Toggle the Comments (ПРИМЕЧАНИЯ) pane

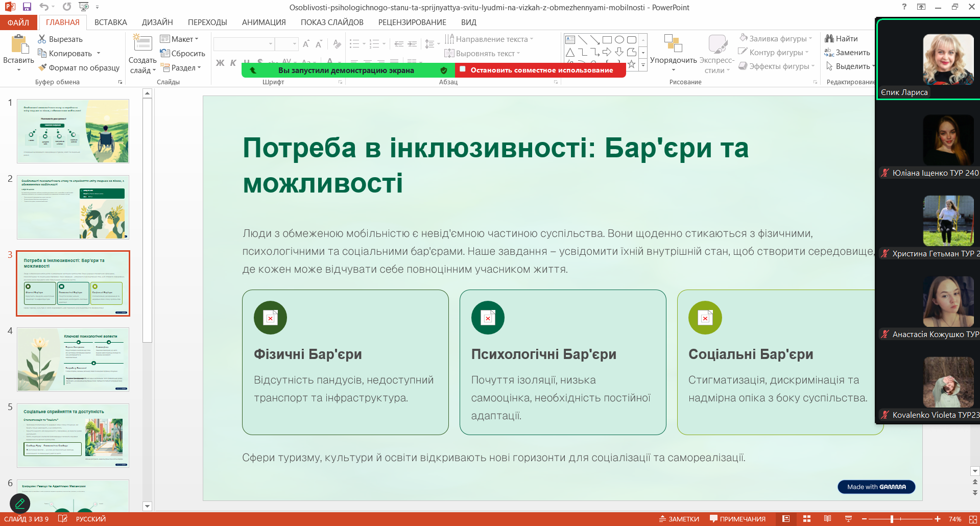(x=737, y=519)
